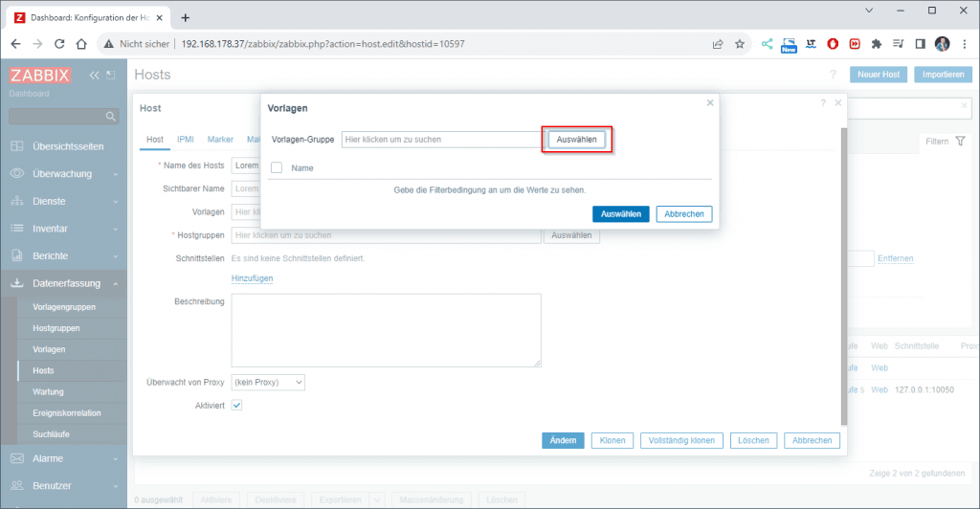Open the Überwacht von Proxy dropdown

coord(268,382)
